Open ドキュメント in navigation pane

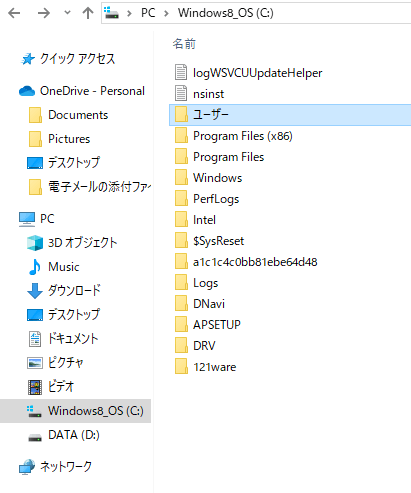pos(73,339)
